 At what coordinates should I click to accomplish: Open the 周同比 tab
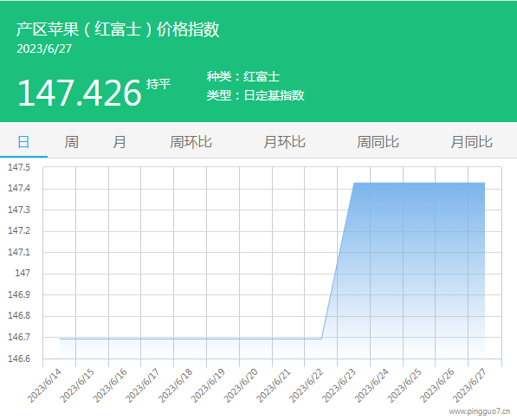pos(378,142)
